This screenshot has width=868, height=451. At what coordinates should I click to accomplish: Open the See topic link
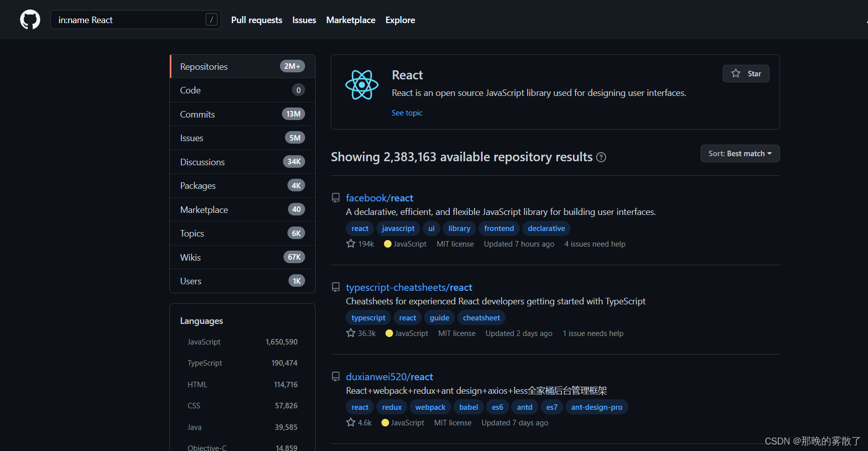pyautogui.click(x=407, y=113)
